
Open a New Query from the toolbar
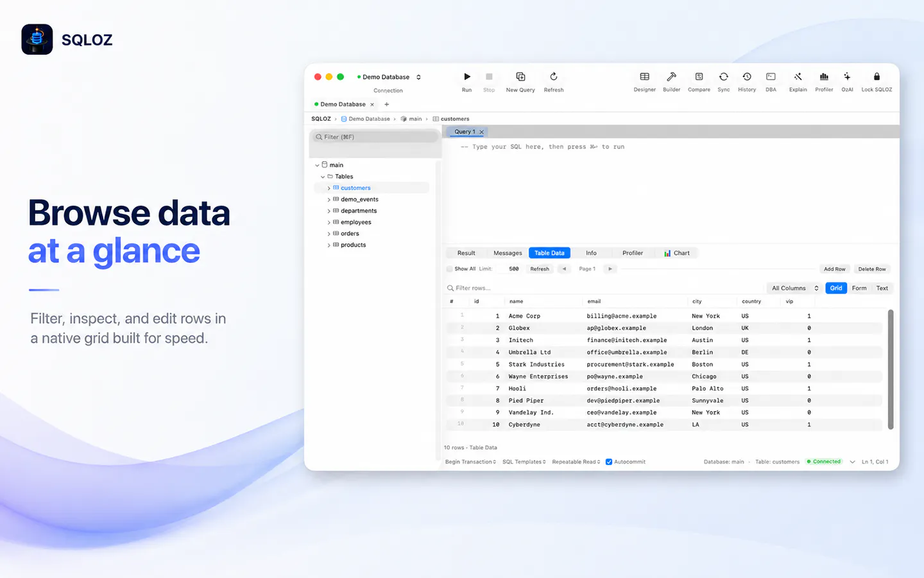point(520,77)
